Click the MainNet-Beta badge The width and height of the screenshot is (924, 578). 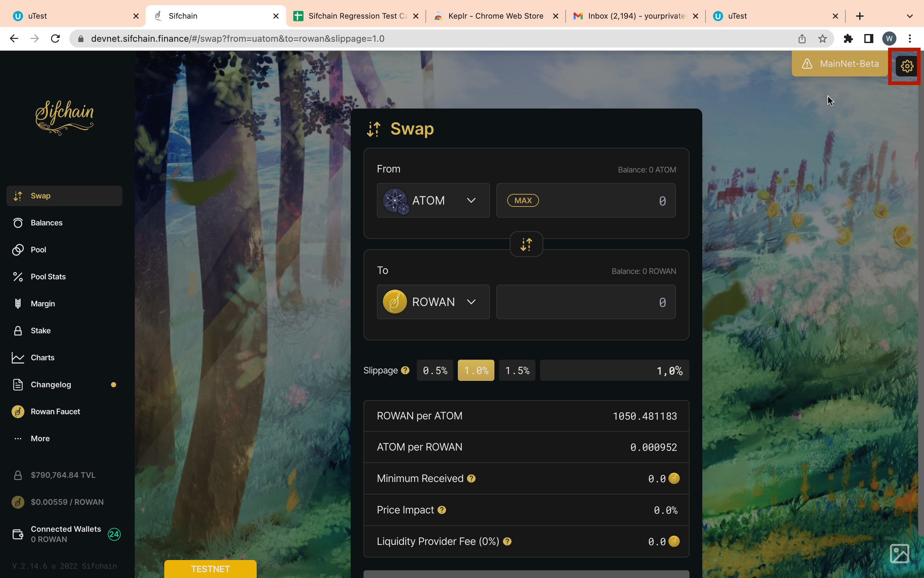[839, 64]
